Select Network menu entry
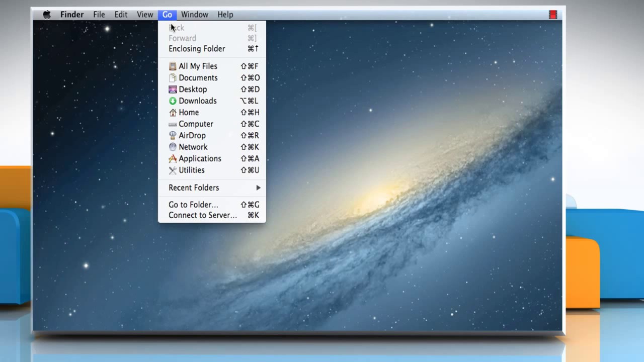Screen dimensions: 644x362 (212, 147)
